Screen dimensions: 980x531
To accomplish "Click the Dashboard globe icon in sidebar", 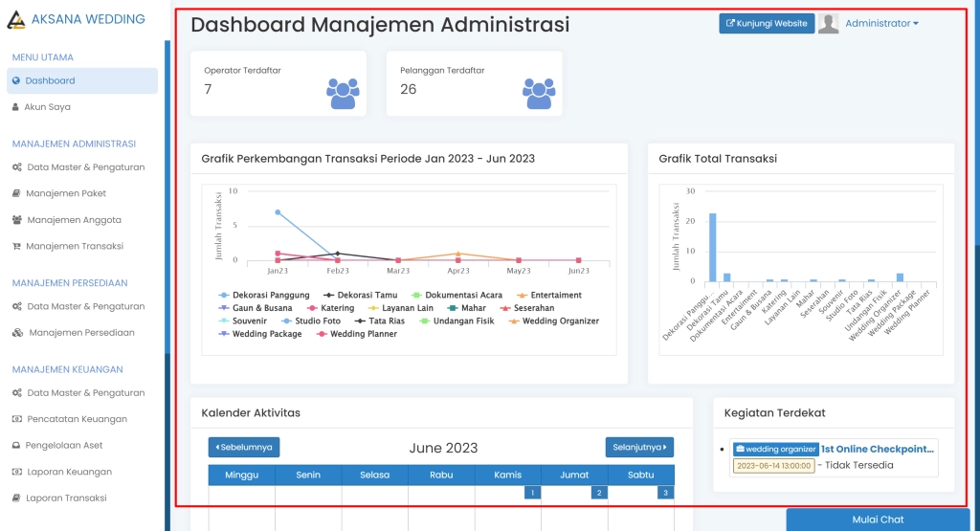I will 16,81.
